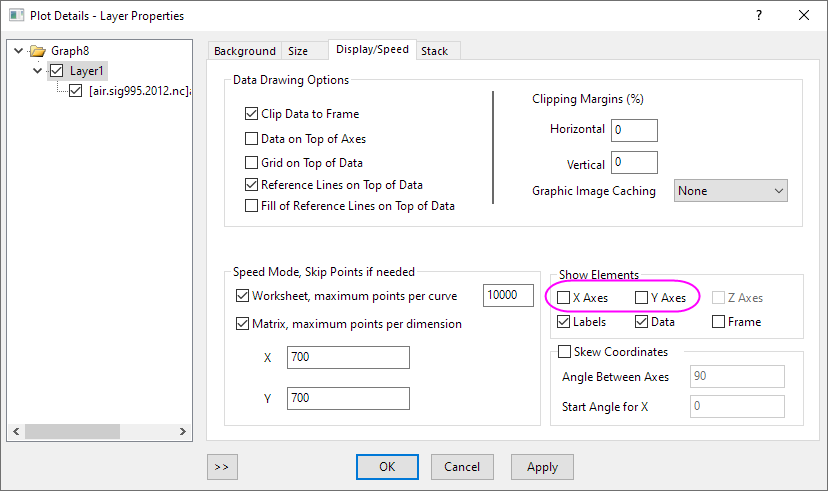Enable the Skew Coordinates checkbox

(564, 352)
